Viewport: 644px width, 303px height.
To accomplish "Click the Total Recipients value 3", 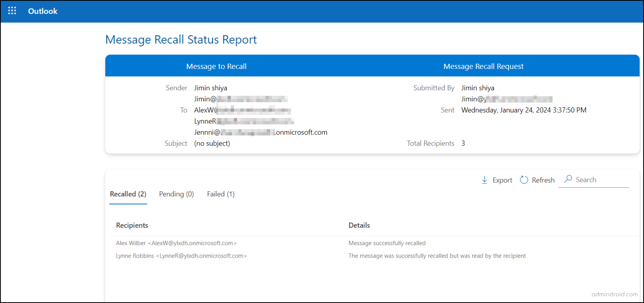I will [x=463, y=143].
